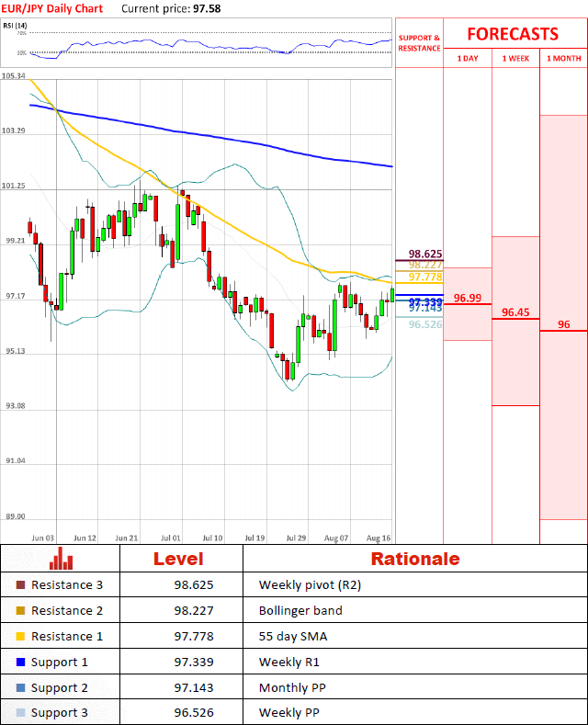Screen dimensions: 588x725
Task: Select the 'Support 1' row label
Action: 59,663
